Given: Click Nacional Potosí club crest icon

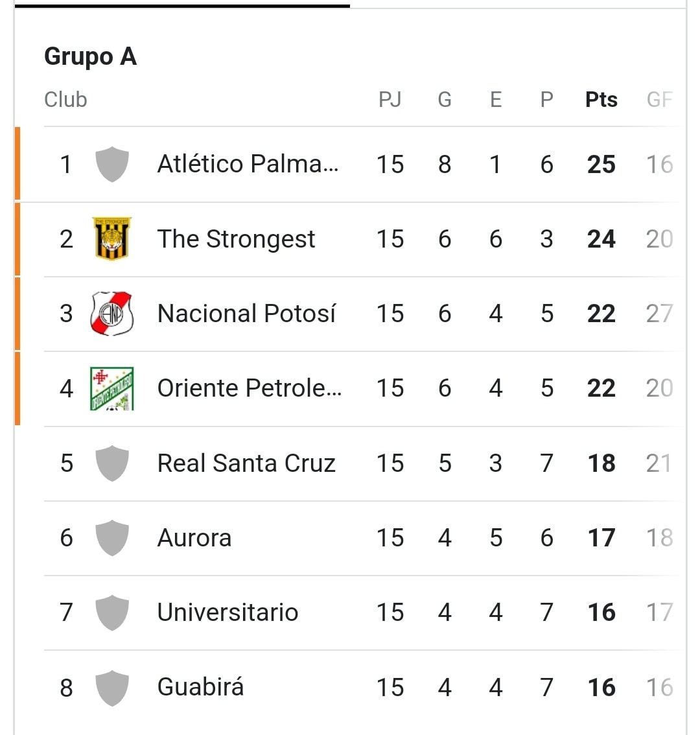Looking at the screenshot, I should [x=112, y=313].
